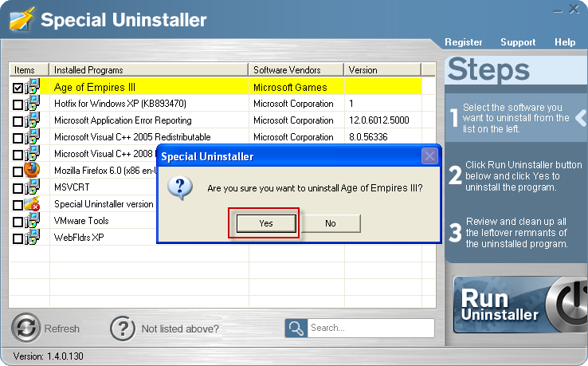Focus the Search input field

[x=370, y=328]
